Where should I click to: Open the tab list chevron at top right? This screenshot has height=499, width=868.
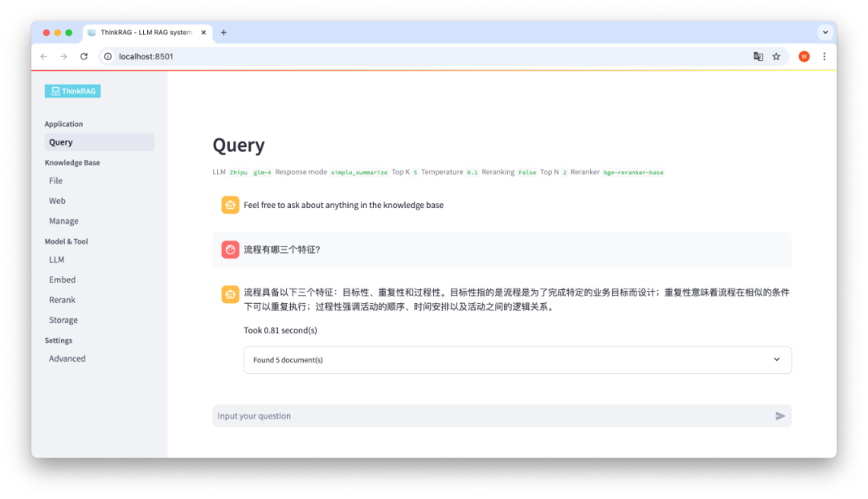pyautogui.click(x=825, y=32)
